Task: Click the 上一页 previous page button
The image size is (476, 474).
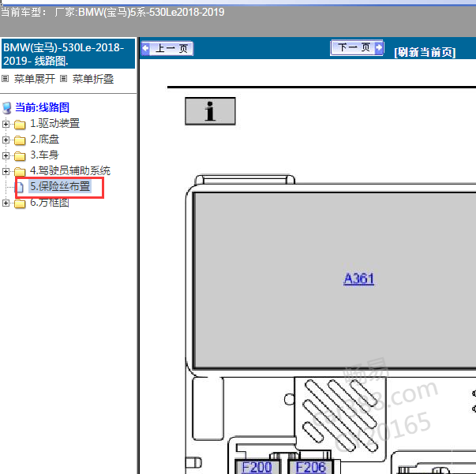Action: pyautogui.click(x=167, y=49)
